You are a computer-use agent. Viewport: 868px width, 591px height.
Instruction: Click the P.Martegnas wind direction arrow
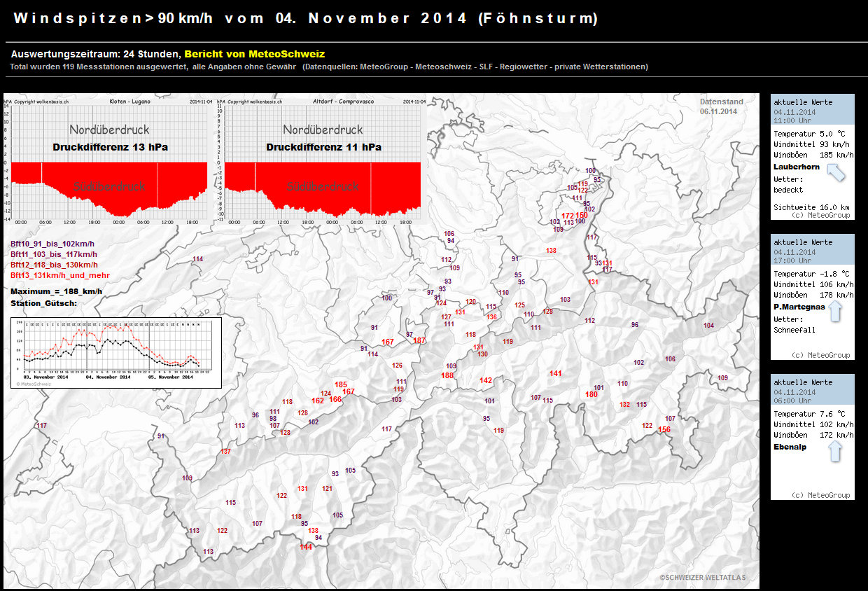835,309
